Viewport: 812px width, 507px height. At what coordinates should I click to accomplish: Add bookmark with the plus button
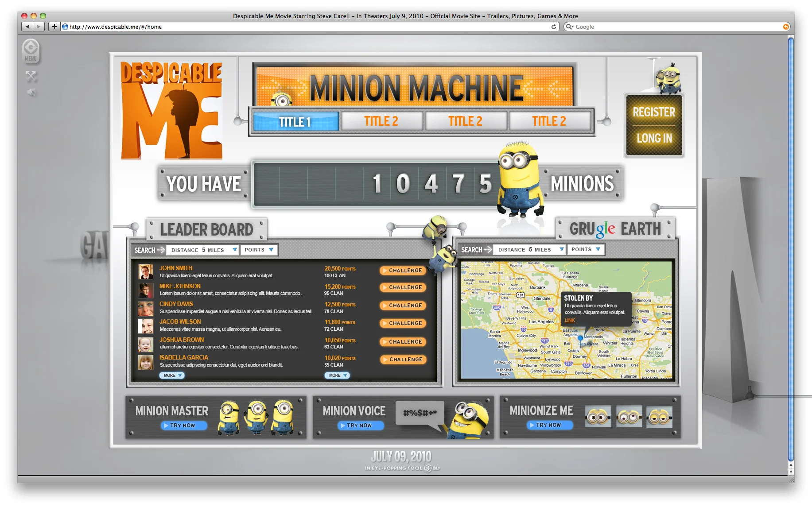tap(54, 27)
